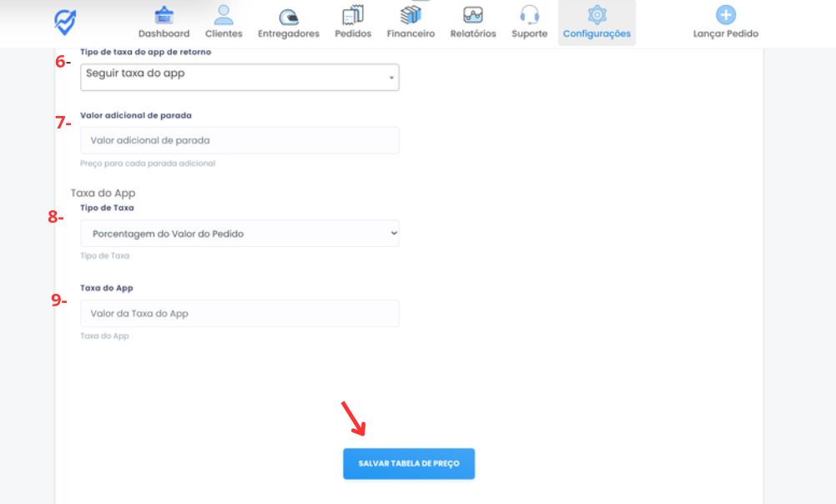Select the Relatórios menu label
836x504 pixels.
tap(473, 34)
